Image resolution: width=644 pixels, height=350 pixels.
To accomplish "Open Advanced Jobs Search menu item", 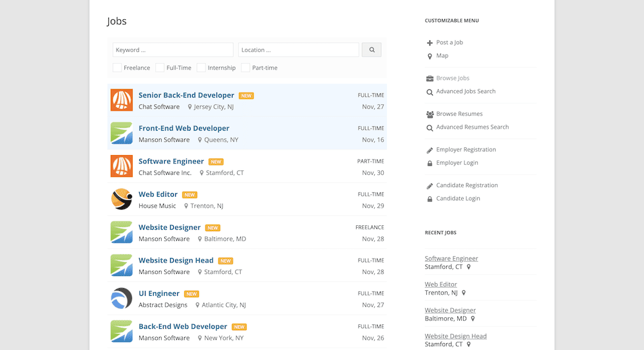I will [x=466, y=91].
